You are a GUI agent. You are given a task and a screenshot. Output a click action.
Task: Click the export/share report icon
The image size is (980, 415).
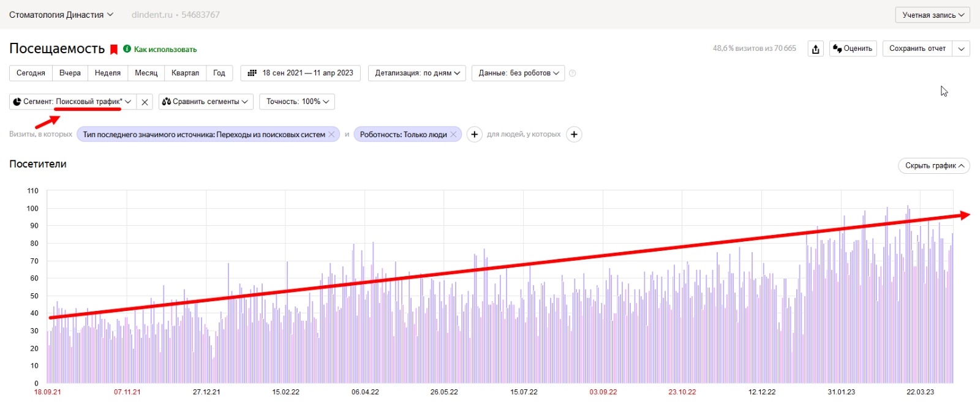[816, 49]
